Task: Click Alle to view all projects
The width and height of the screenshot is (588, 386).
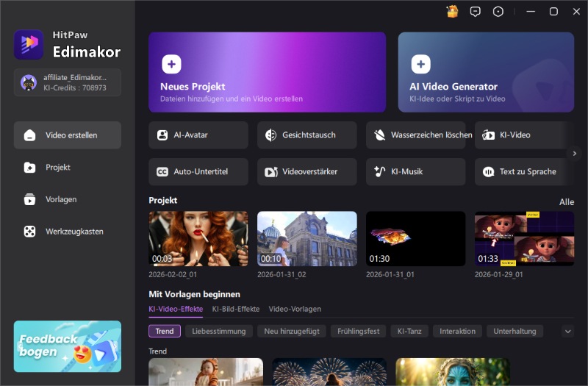Action: point(566,202)
